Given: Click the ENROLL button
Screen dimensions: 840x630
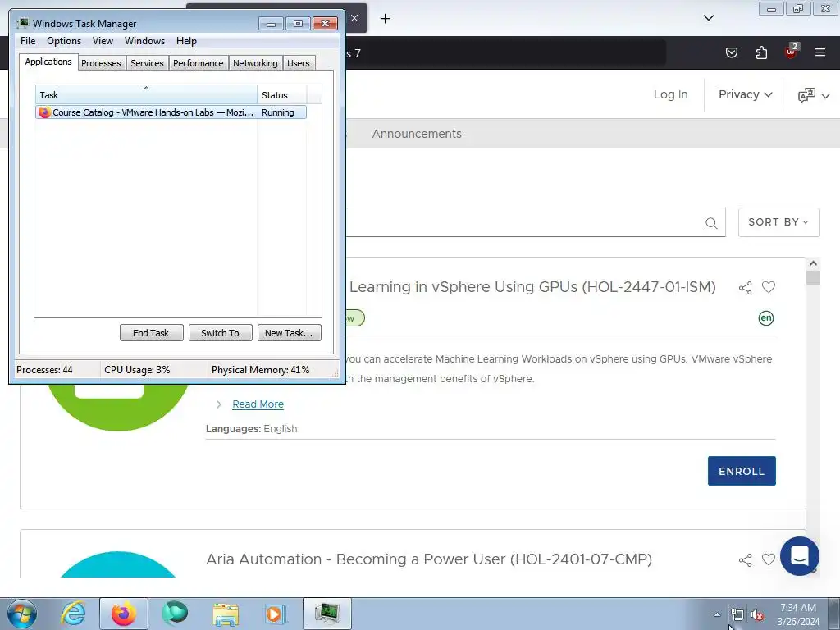Looking at the screenshot, I should tap(742, 471).
